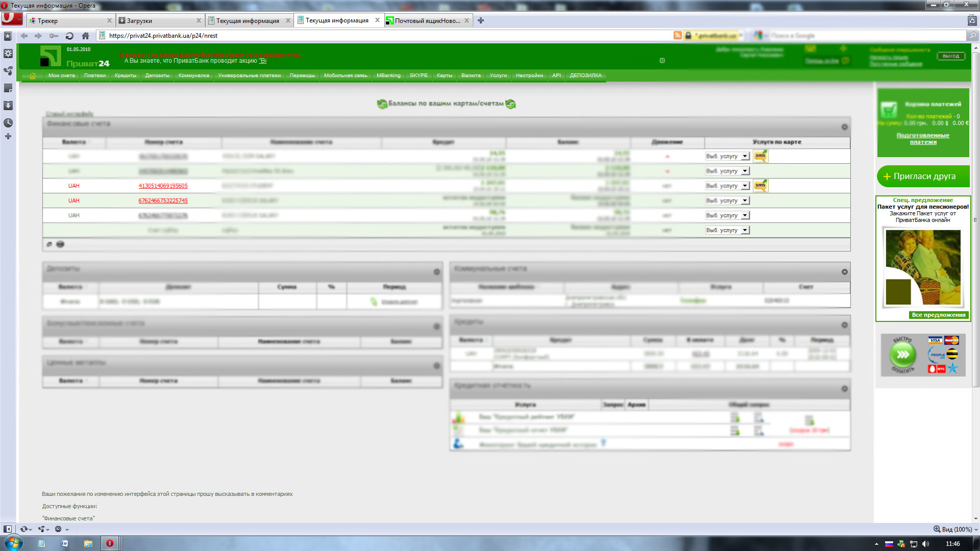
Task: Open the account link 6762466753225745
Action: pyautogui.click(x=163, y=201)
